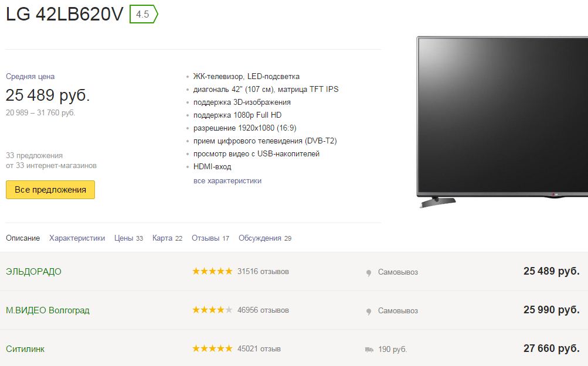The width and height of the screenshot is (588, 366).
Task: Open the Ситилинк store link
Action: click(x=25, y=349)
